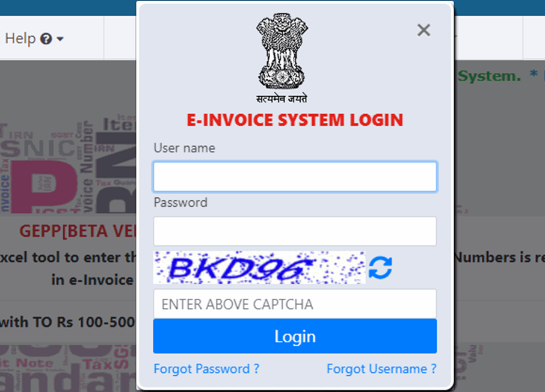
Task: Click the pink word cloud banner image
Action: (x=68, y=164)
